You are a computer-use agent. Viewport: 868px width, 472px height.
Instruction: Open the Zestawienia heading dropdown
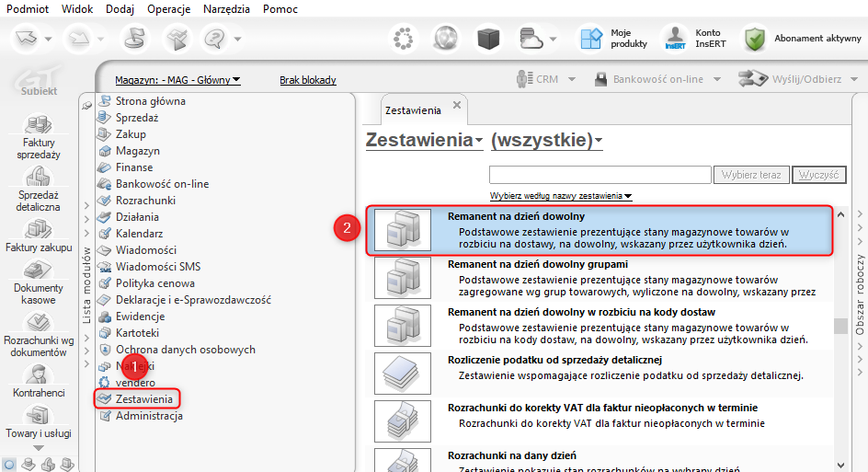click(424, 140)
